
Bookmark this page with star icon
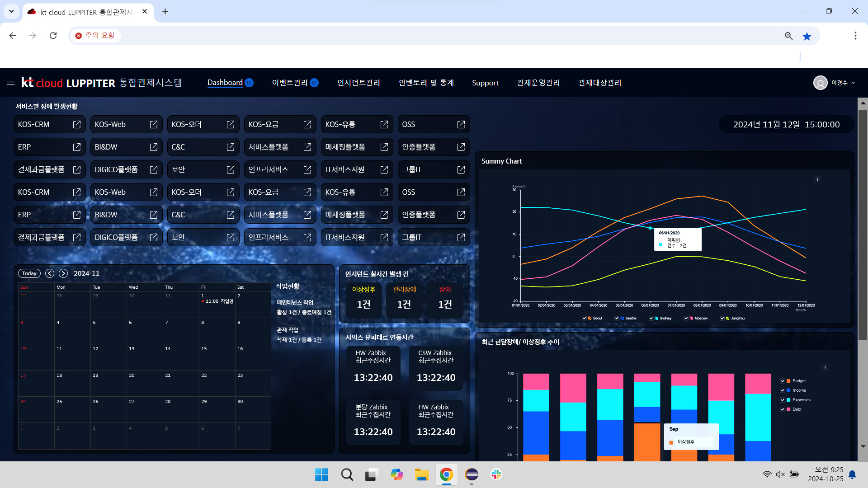point(807,36)
